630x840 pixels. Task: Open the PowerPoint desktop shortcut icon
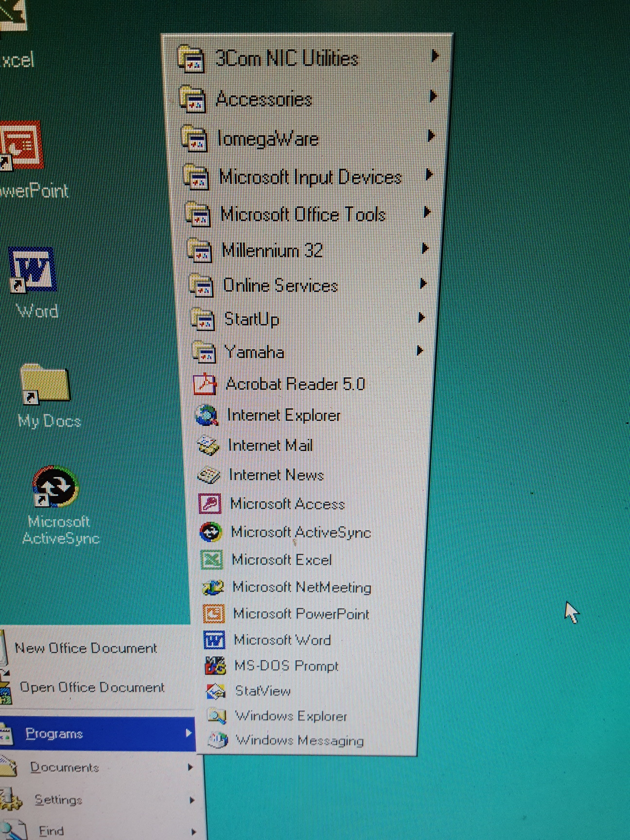(x=22, y=146)
